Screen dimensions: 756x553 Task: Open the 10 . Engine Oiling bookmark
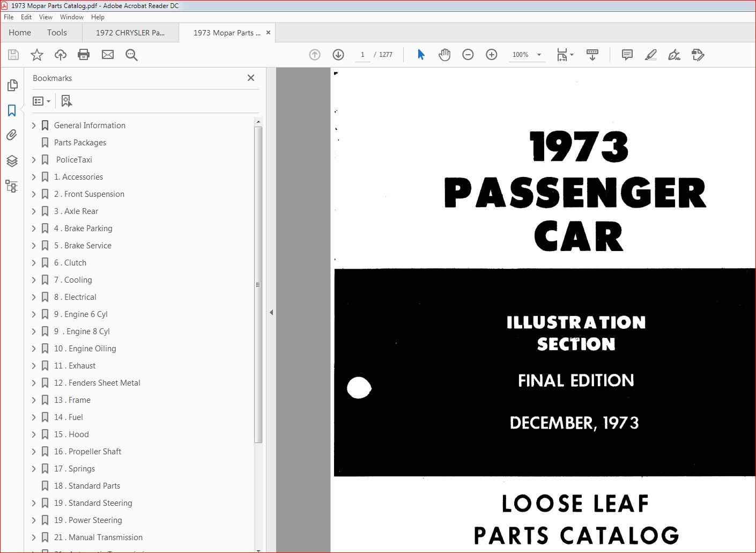coord(85,349)
